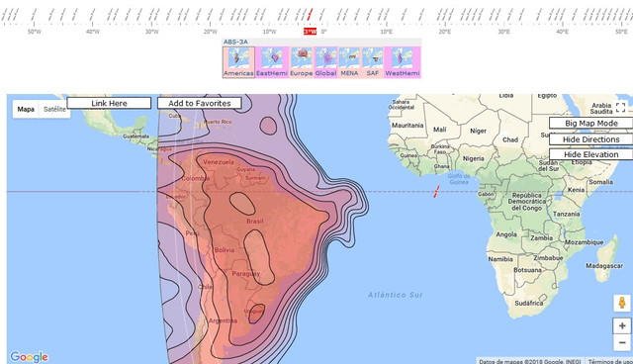Click the Bolivia label on map
Image resolution: width=633 pixels, height=364 pixels.
225,250
